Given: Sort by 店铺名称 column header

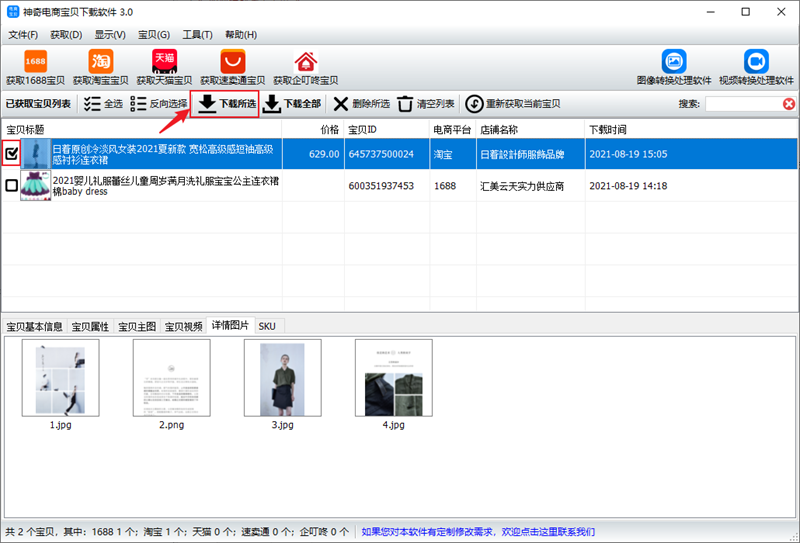Looking at the screenshot, I should click(531, 130).
